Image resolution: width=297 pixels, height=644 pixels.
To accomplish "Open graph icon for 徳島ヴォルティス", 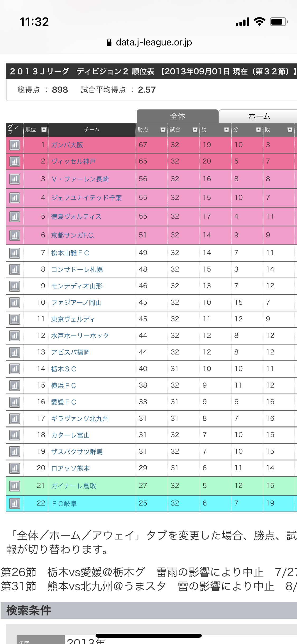I will (x=15, y=217).
